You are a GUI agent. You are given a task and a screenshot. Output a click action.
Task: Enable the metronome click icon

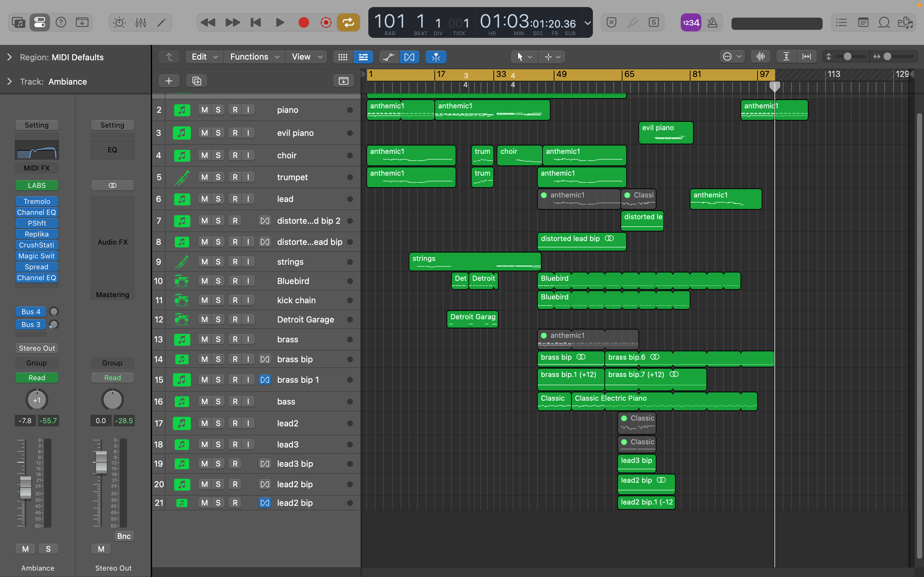pyautogui.click(x=712, y=23)
